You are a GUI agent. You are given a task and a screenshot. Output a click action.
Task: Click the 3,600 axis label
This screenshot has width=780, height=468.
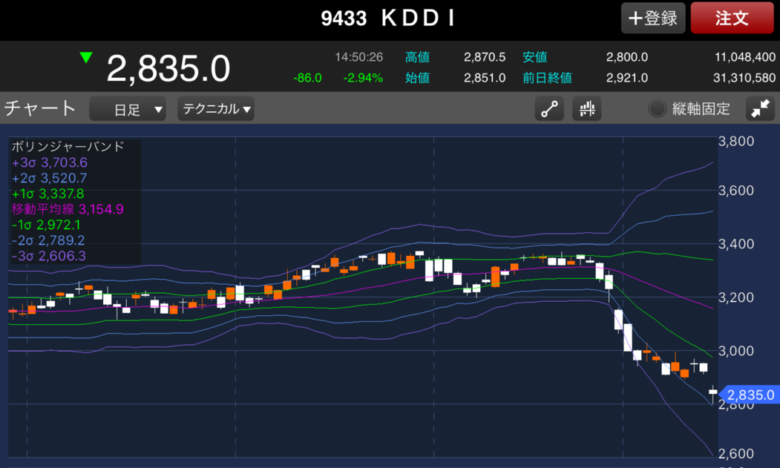coord(736,190)
